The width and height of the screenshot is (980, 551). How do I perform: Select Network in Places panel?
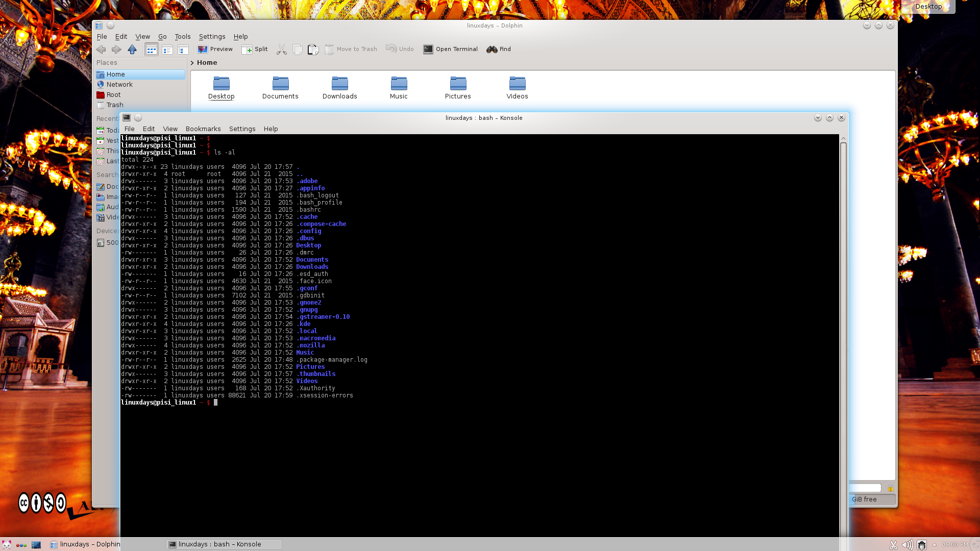click(x=119, y=85)
